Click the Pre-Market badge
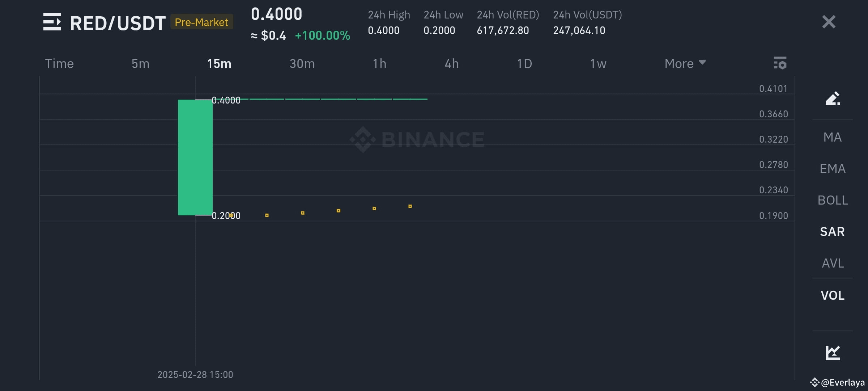 point(201,22)
